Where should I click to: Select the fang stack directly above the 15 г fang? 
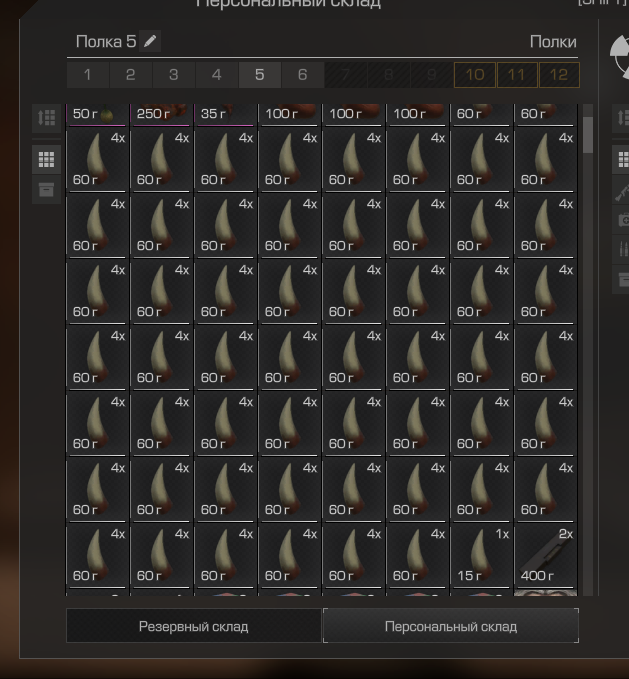[x=482, y=490]
